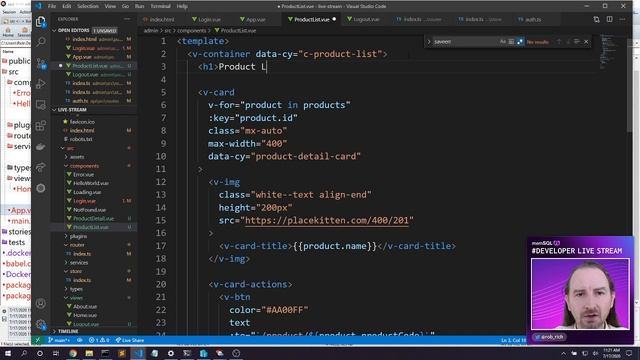
Task: Open File Explorer from the taskbar
Action: [x=89, y=353]
